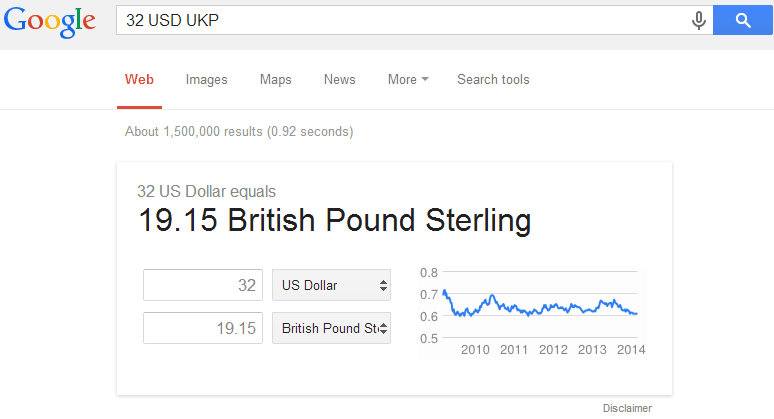Click the blue search magnifier button

pyautogui.click(x=742, y=20)
